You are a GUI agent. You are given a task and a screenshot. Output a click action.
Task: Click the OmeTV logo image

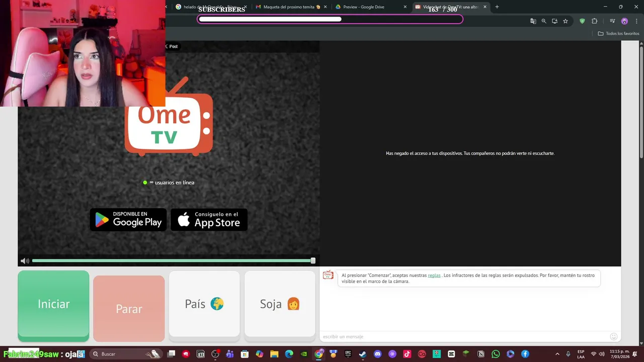coord(169,117)
